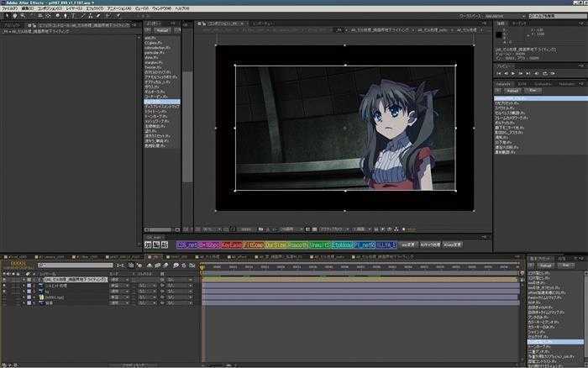Click the timeline layer search field
The height and width of the screenshot is (368, 588).
(x=75, y=265)
